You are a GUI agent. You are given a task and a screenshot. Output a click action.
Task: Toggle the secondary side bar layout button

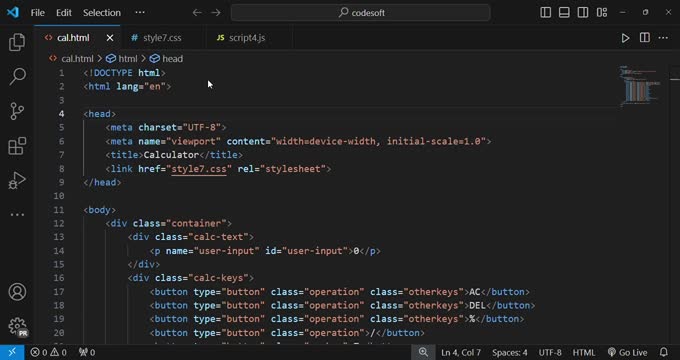pyautogui.click(x=583, y=13)
